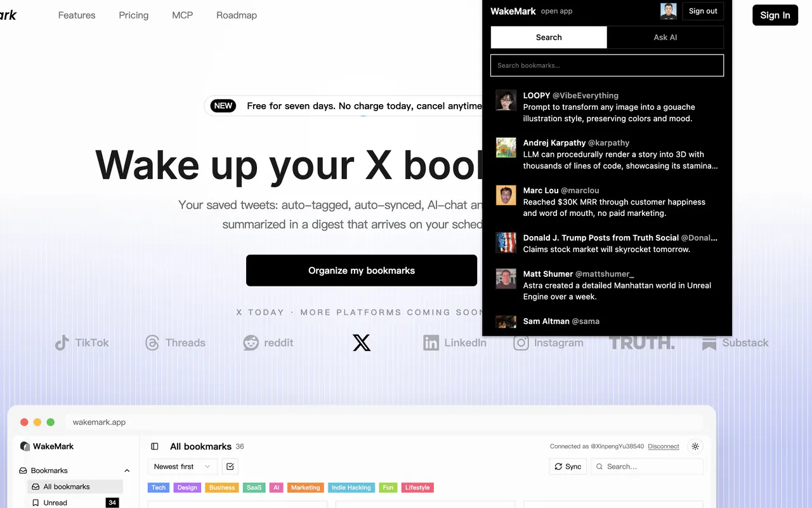The height and width of the screenshot is (508, 812).
Task: Switch to the Ask AI tab
Action: tap(665, 37)
